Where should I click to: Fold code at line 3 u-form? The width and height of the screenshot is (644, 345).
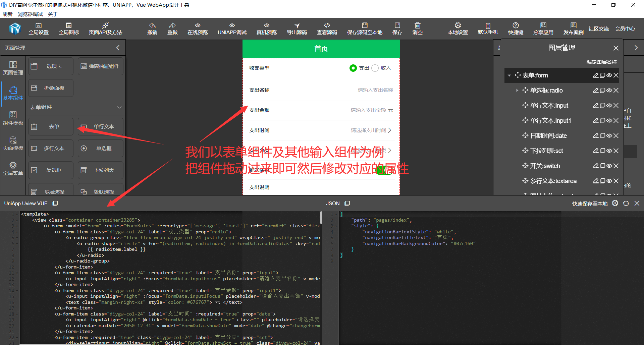(x=17, y=226)
